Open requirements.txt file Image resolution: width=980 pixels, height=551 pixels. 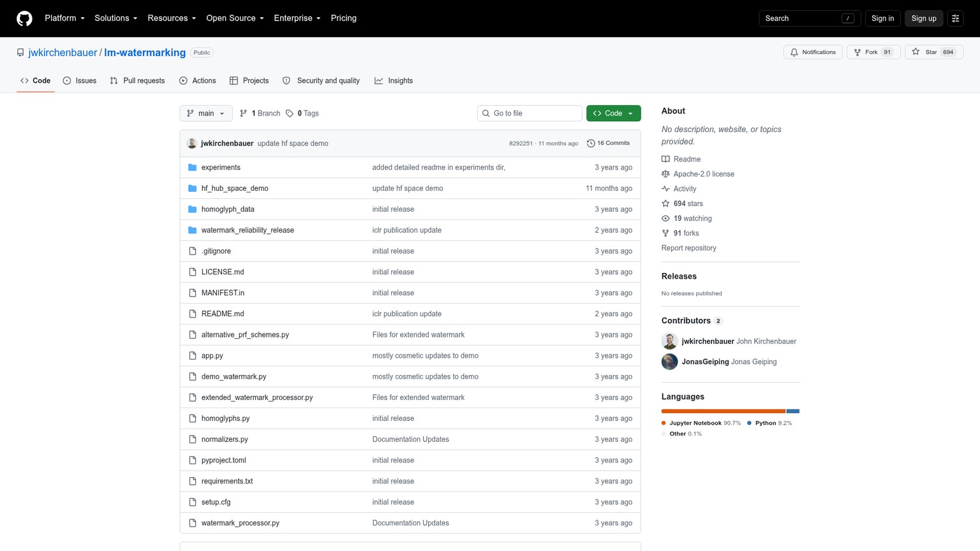coord(227,481)
